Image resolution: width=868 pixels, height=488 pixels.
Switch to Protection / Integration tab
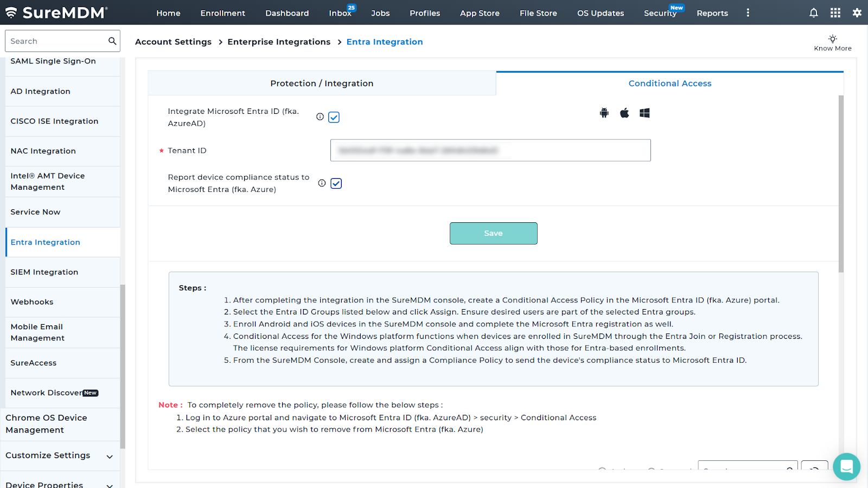322,83
